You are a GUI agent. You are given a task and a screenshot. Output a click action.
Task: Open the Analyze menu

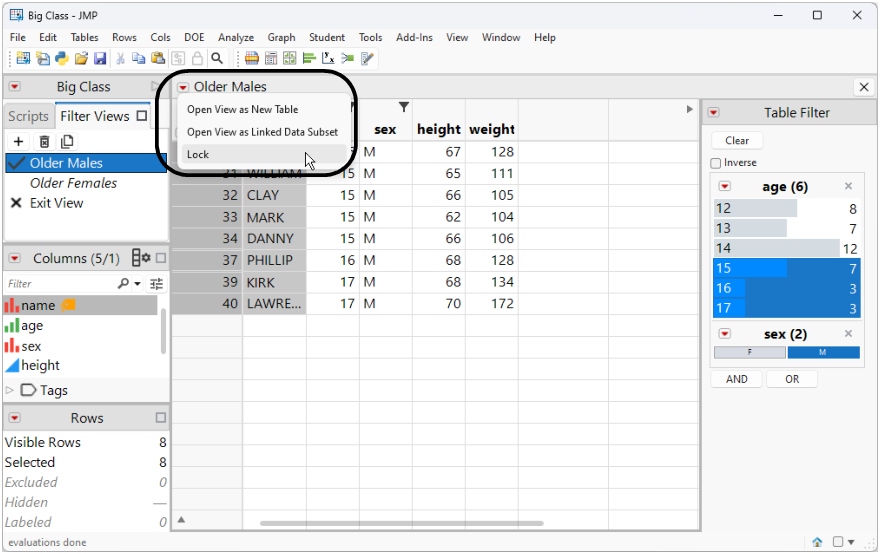click(x=236, y=37)
